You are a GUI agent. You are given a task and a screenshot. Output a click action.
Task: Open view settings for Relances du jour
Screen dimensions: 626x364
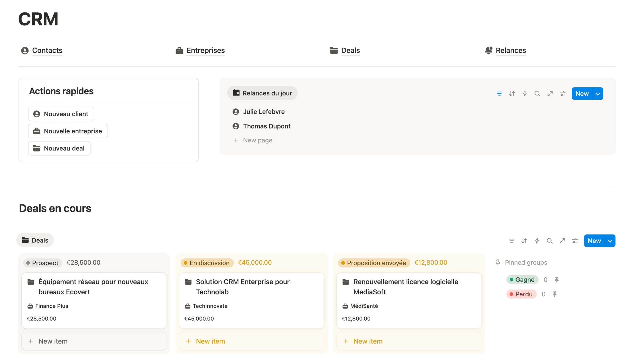(x=563, y=94)
